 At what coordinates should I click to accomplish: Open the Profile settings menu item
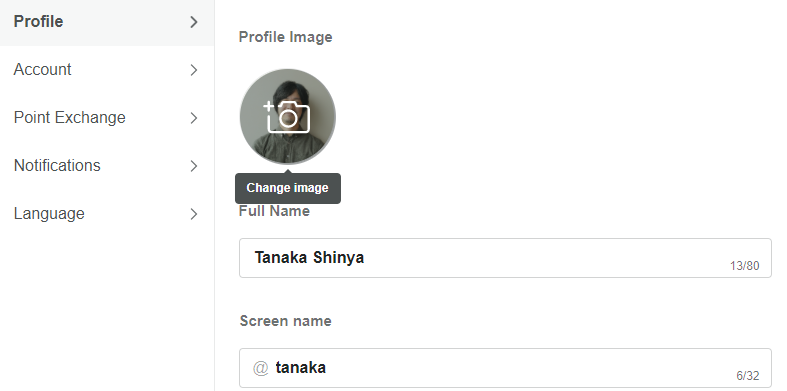pyautogui.click(x=107, y=23)
